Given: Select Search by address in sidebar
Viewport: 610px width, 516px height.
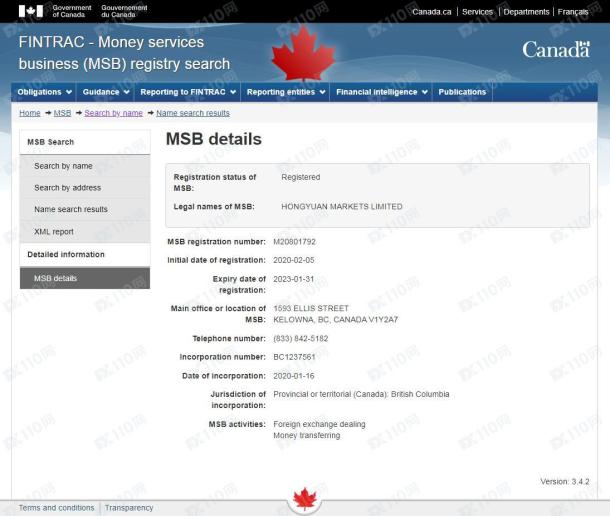Looking at the screenshot, I should (85, 188).
